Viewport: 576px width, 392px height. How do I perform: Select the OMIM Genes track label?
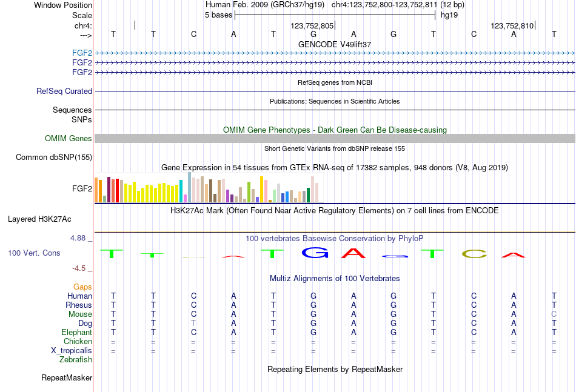pos(69,138)
